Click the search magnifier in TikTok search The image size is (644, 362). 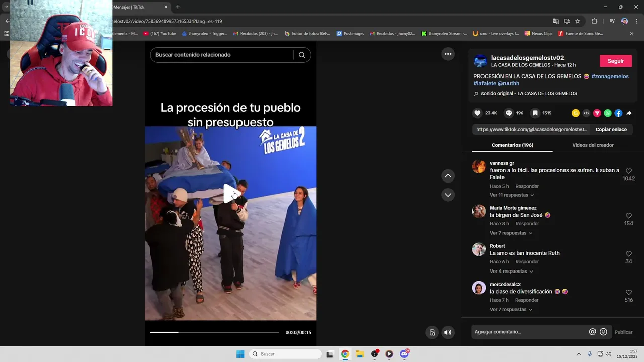point(302,55)
